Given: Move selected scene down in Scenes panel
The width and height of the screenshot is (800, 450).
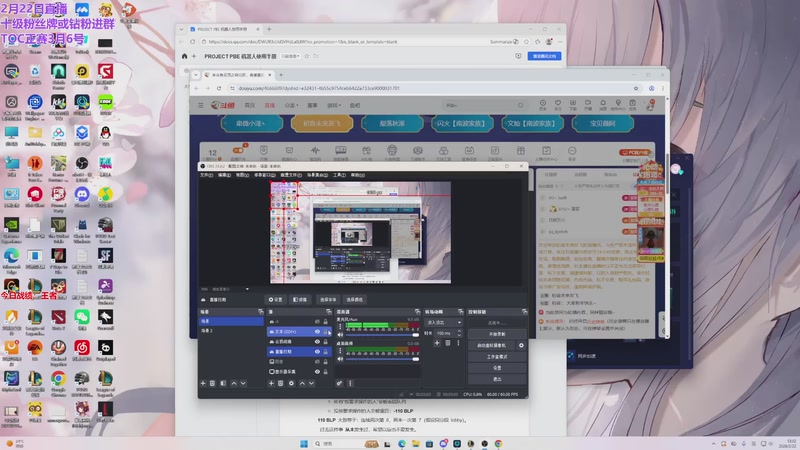Looking at the screenshot, I should [243, 383].
